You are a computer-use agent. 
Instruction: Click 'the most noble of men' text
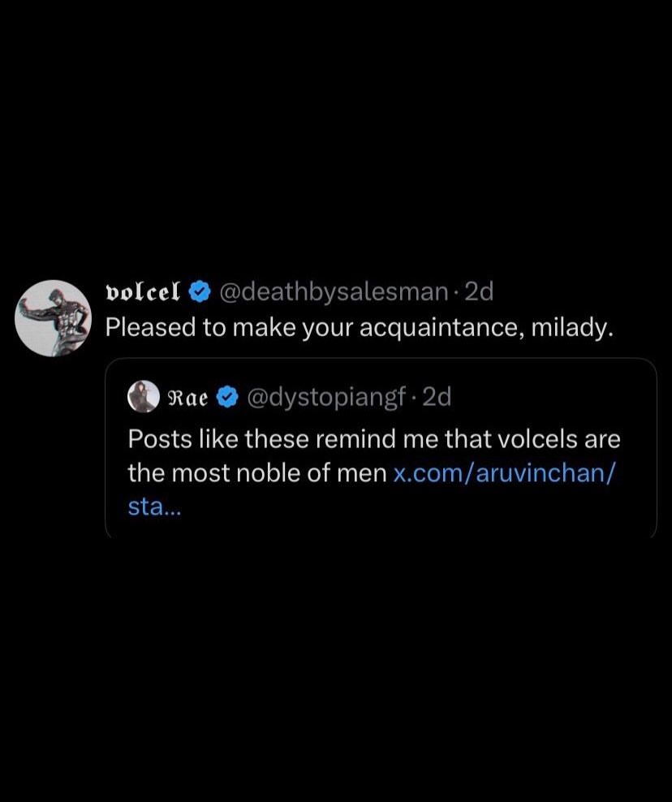click(x=256, y=473)
